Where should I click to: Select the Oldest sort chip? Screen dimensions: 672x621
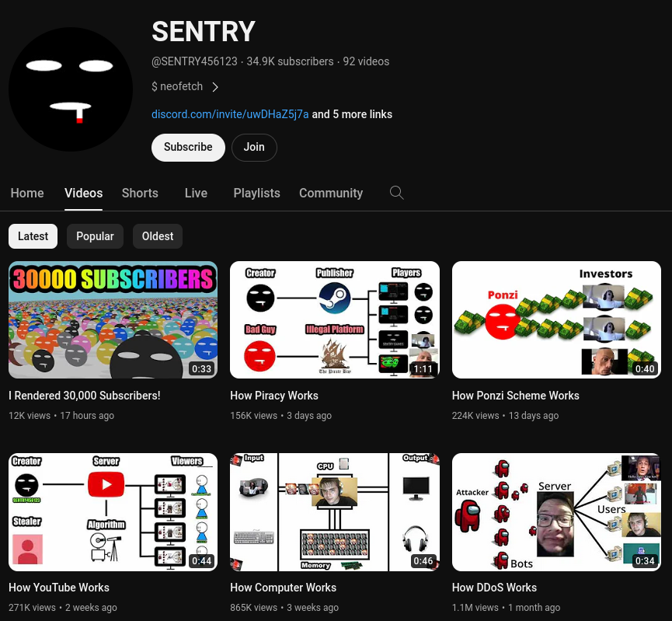pos(158,236)
